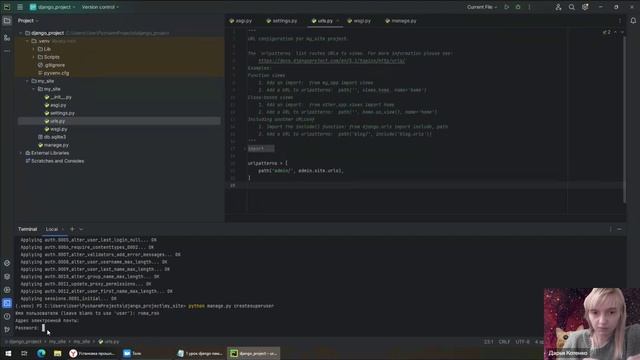Select manage.py in project tree
Screen dimensions: 640x360
click(53, 145)
